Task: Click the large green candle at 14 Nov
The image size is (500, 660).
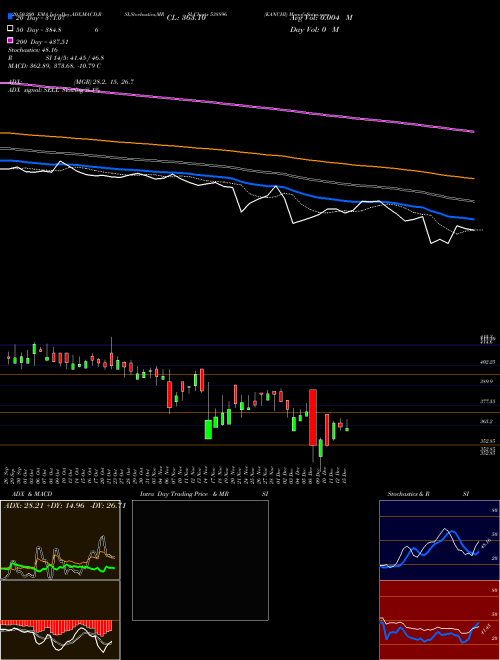Action: tap(208, 429)
